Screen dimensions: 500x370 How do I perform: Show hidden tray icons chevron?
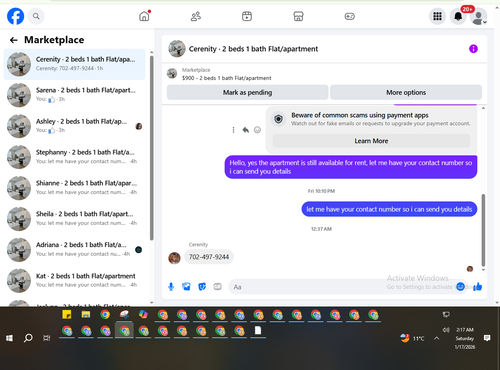click(x=436, y=338)
